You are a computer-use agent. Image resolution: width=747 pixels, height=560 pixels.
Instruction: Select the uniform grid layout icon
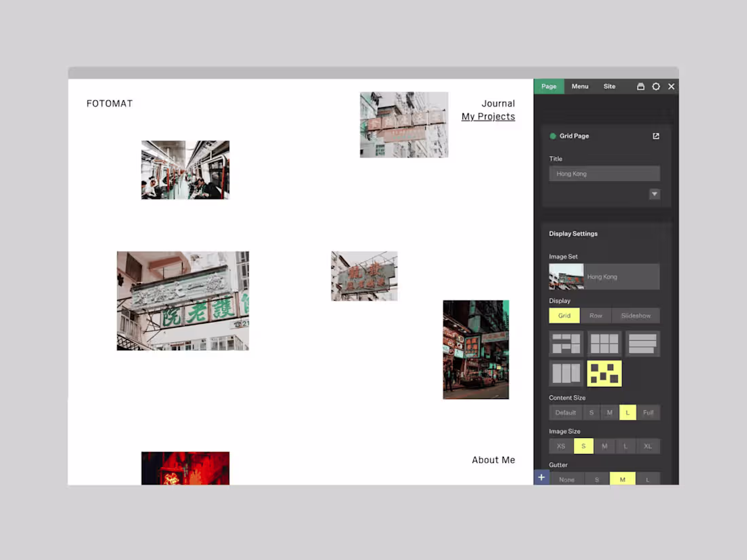604,343
